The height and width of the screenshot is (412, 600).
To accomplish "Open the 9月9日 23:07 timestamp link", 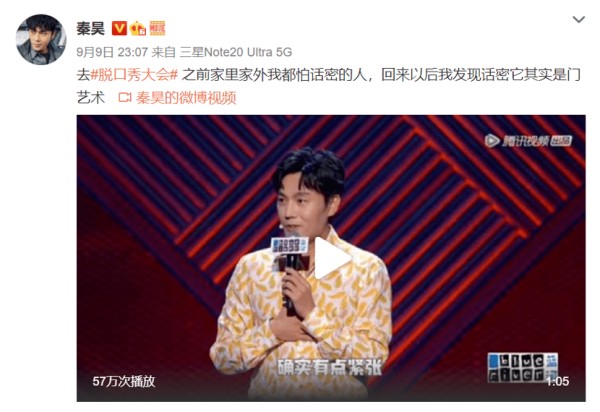I will [112, 52].
